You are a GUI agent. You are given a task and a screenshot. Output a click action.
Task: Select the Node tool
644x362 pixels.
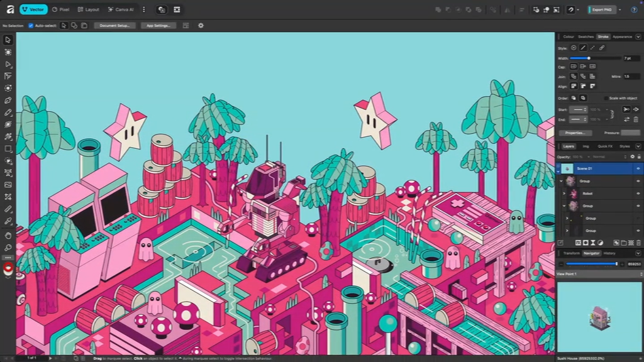tap(8, 64)
